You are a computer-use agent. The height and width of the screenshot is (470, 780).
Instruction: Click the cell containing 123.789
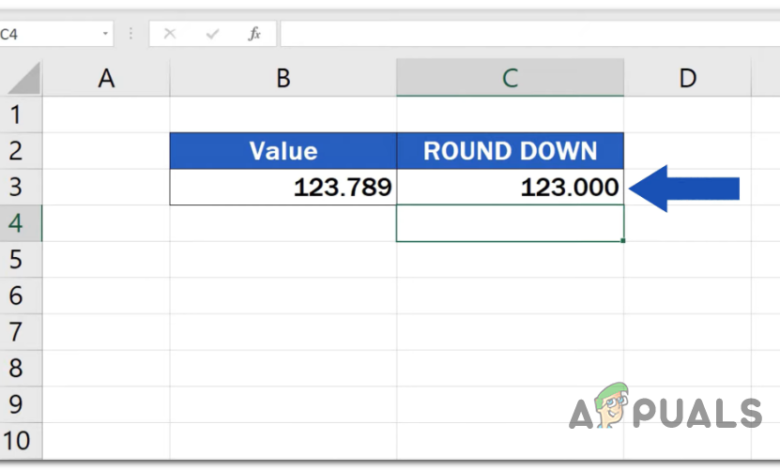[x=283, y=187]
